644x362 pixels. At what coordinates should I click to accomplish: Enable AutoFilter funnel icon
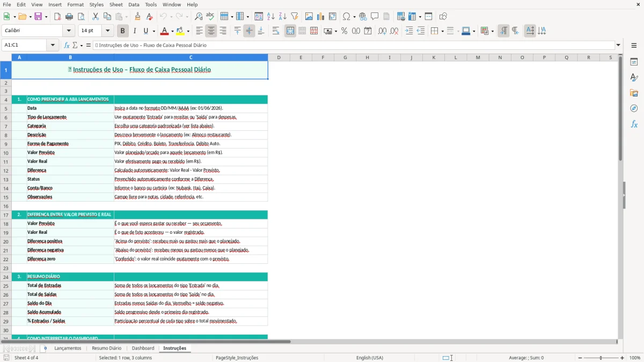(295, 17)
